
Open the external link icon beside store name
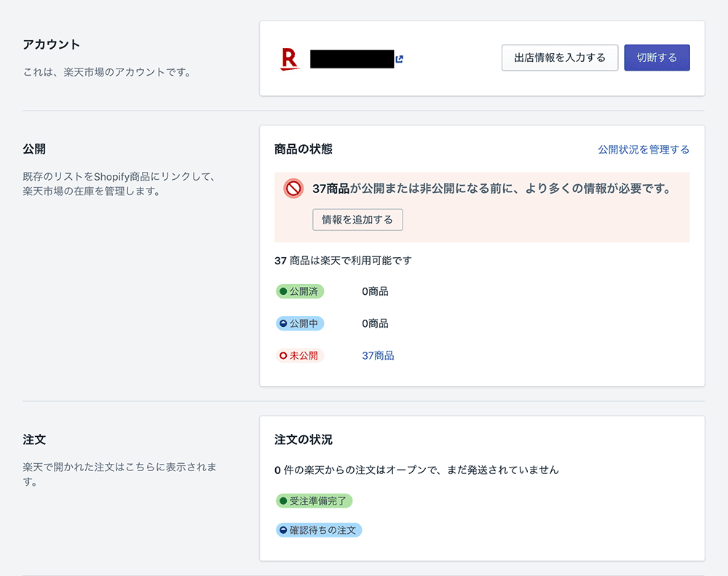point(398,59)
